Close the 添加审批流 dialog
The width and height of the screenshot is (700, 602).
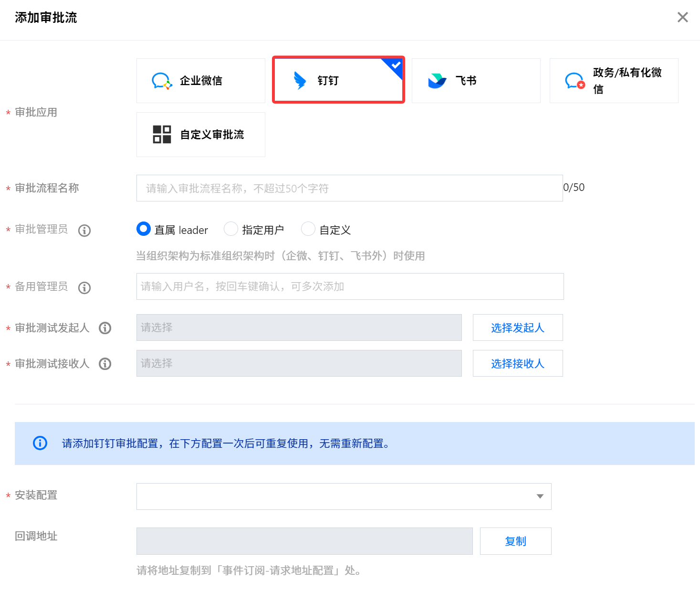[x=683, y=18]
